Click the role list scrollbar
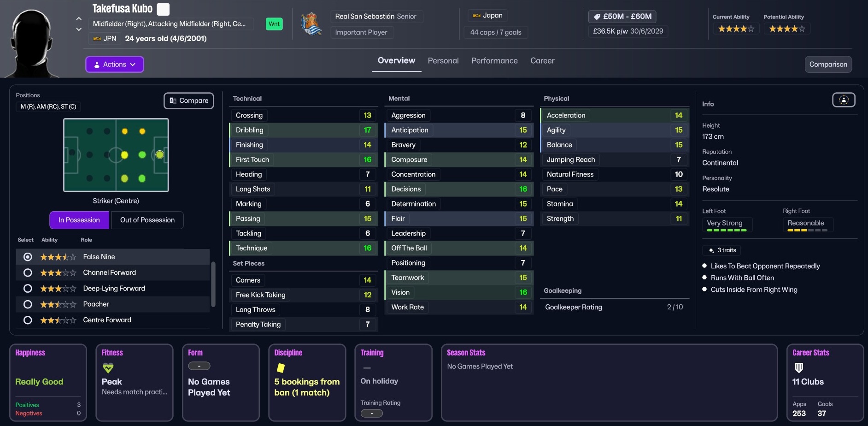 pyautogui.click(x=213, y=284)
